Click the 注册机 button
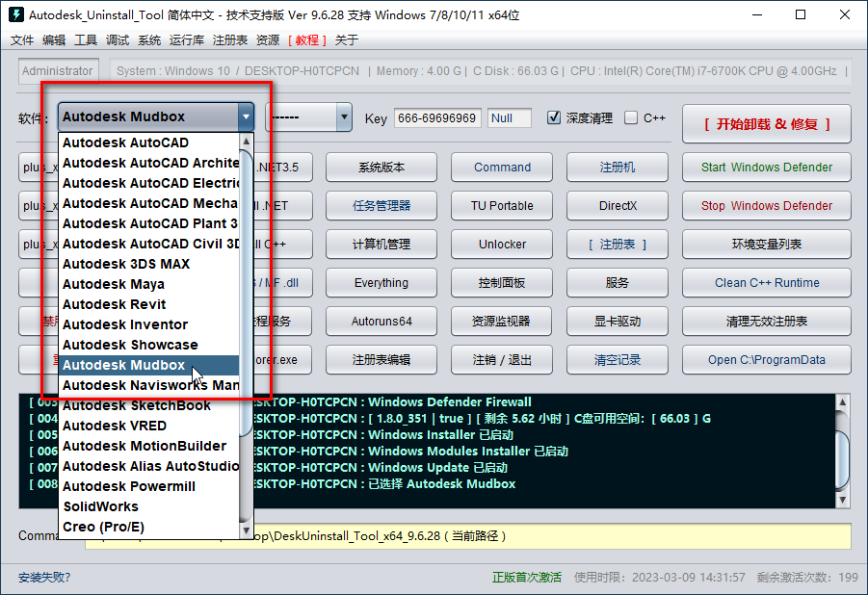Viewport: 868px width, 595px height. 618,168
